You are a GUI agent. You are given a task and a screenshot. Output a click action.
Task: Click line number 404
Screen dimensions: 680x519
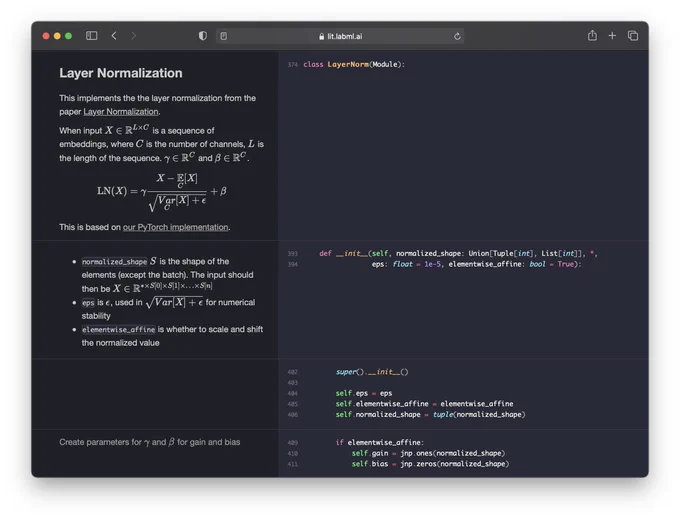pyautogui.click(x=293, y=394)
